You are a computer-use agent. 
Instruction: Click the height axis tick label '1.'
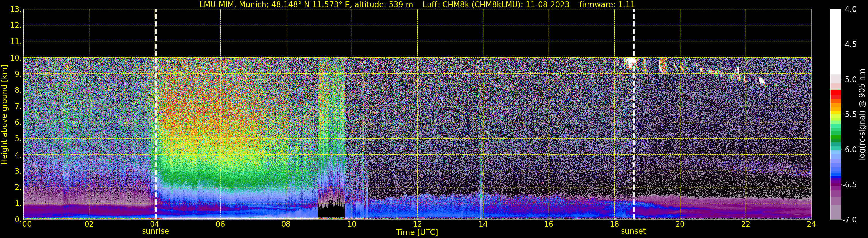(18, 204)
